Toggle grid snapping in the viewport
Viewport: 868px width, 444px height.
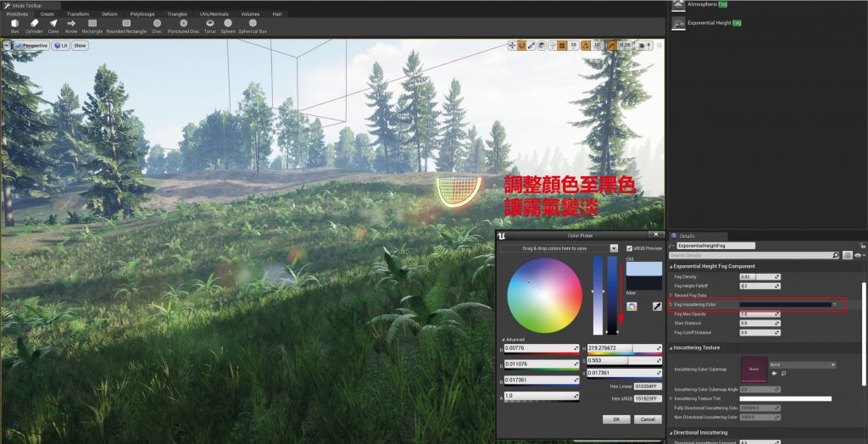[x=562, y=46]
